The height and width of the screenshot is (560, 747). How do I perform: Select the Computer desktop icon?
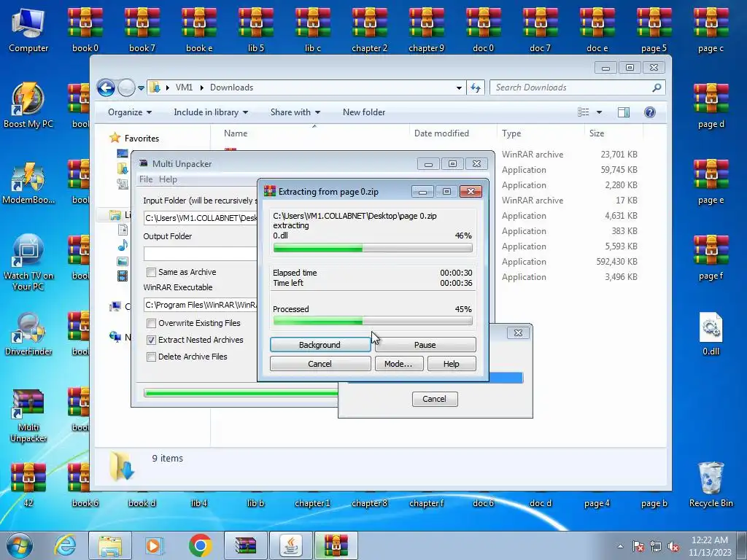tap(28, 31)
